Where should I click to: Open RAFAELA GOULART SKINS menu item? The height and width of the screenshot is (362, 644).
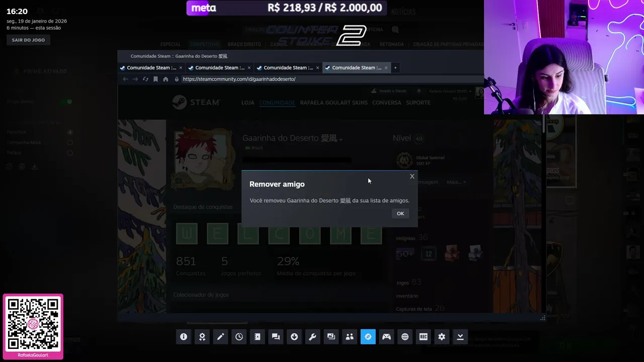tap(334, 103)
